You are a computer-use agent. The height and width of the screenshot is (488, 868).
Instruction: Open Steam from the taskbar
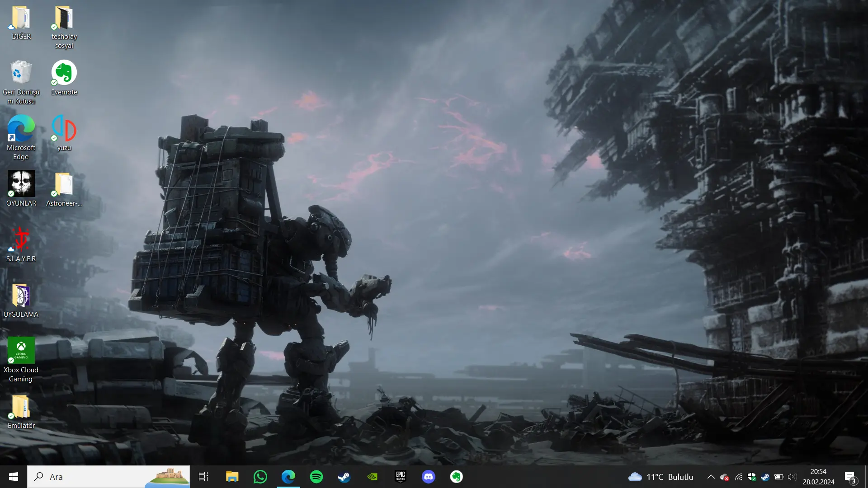(x=344, y=477)
